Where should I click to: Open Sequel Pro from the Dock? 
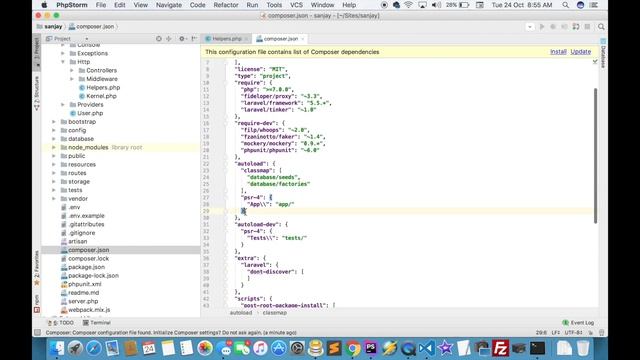316,348
